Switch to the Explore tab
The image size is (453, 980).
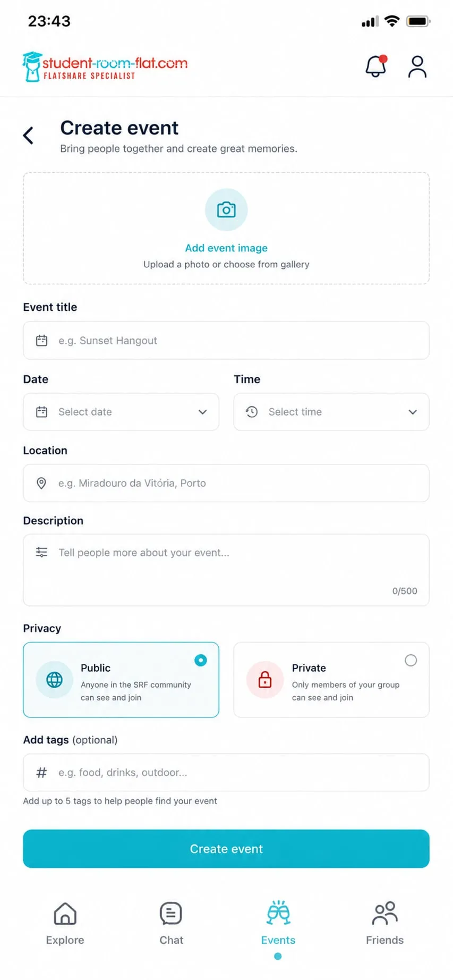click(x=65, y=924)
